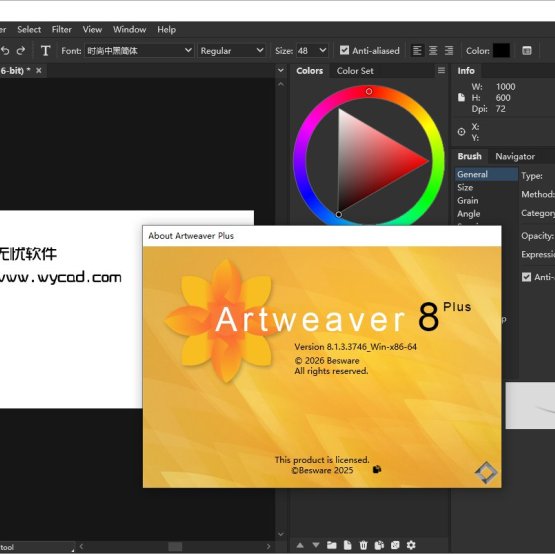Toggle the Anti-aliased checkbox in toolbar

[x=344, y=50]
